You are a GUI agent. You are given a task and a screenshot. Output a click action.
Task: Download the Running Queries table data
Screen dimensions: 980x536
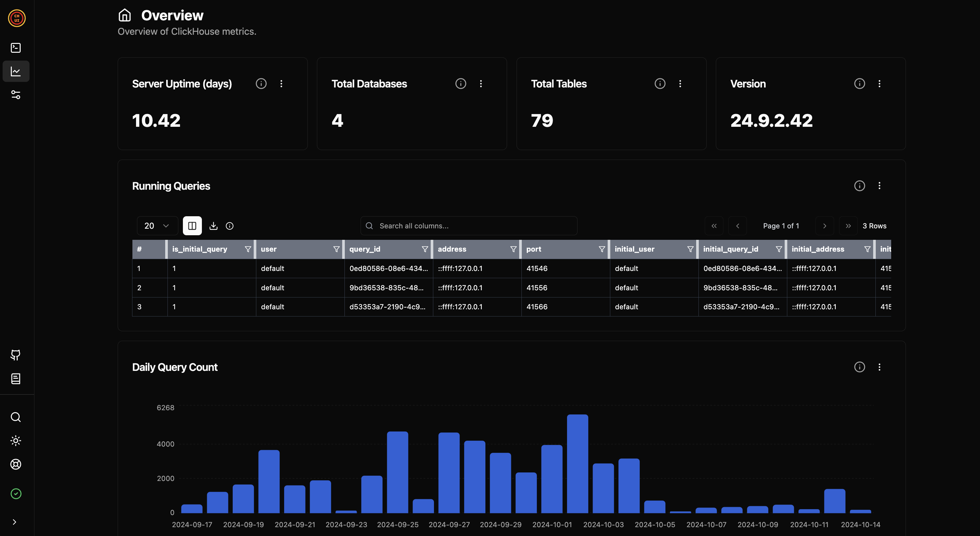(213, 226)
